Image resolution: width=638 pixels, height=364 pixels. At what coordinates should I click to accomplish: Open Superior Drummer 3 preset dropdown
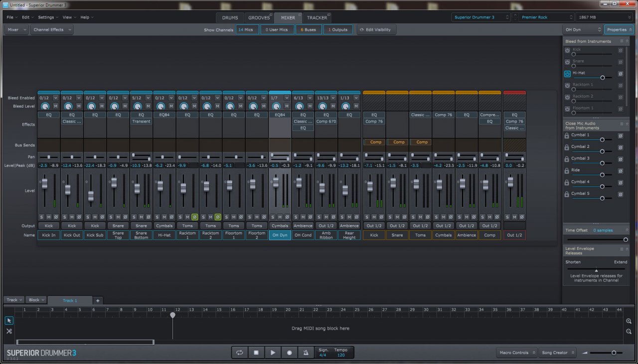[481, 17]
